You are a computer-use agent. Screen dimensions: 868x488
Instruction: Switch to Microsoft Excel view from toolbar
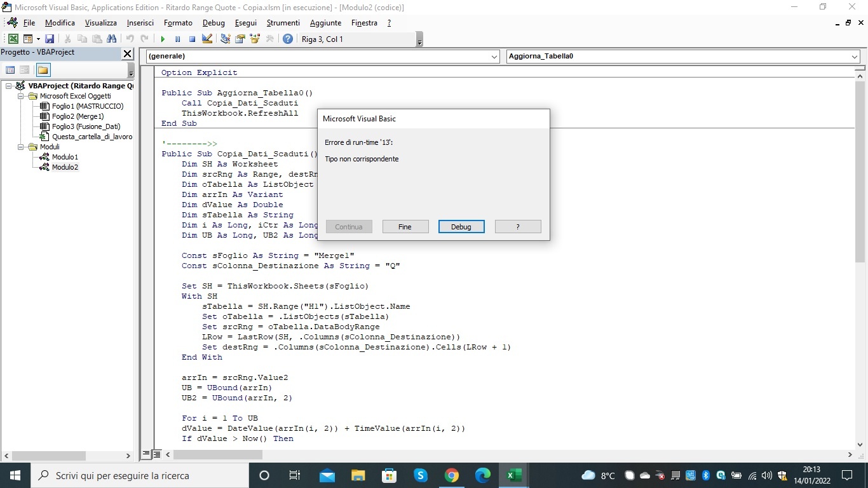pyautogui.click(x=13, y=39)
